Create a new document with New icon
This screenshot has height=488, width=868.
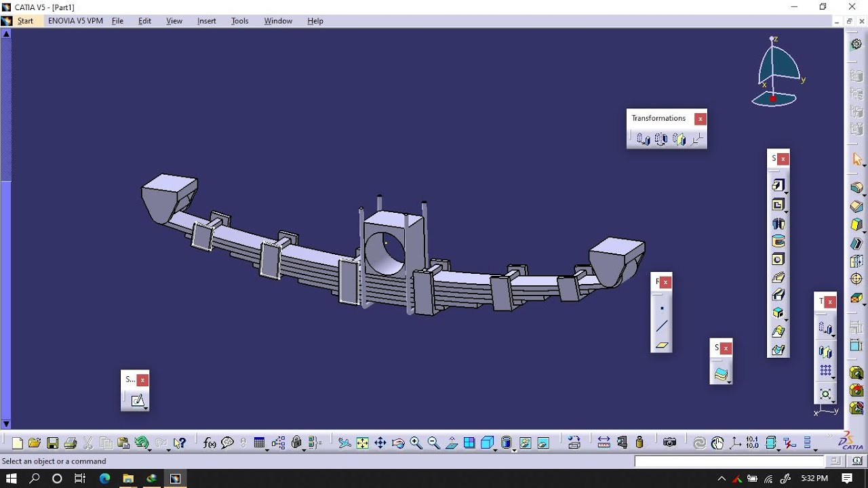[x=18, y=443]
